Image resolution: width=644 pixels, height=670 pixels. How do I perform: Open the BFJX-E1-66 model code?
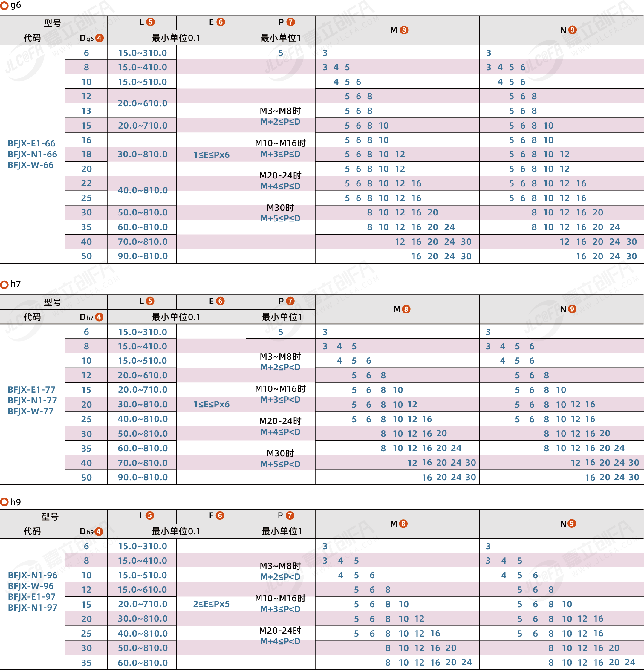click(x=31, y=143)
